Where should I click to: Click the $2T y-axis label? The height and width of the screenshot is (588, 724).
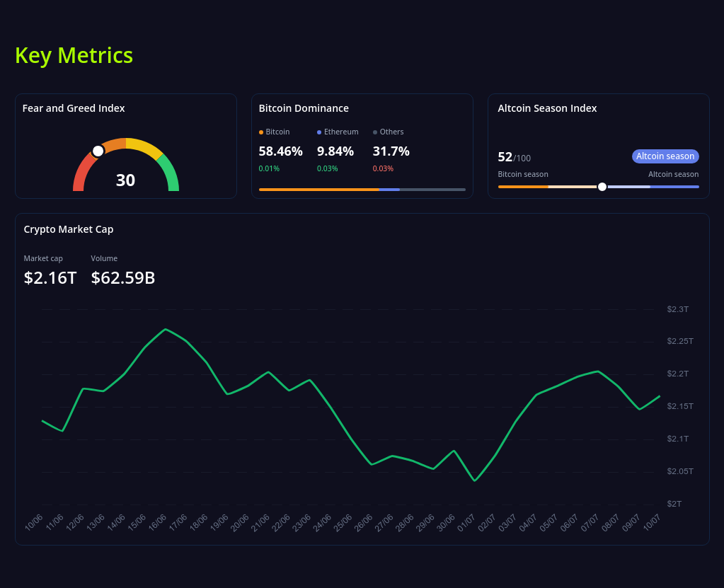coord(674,504)
